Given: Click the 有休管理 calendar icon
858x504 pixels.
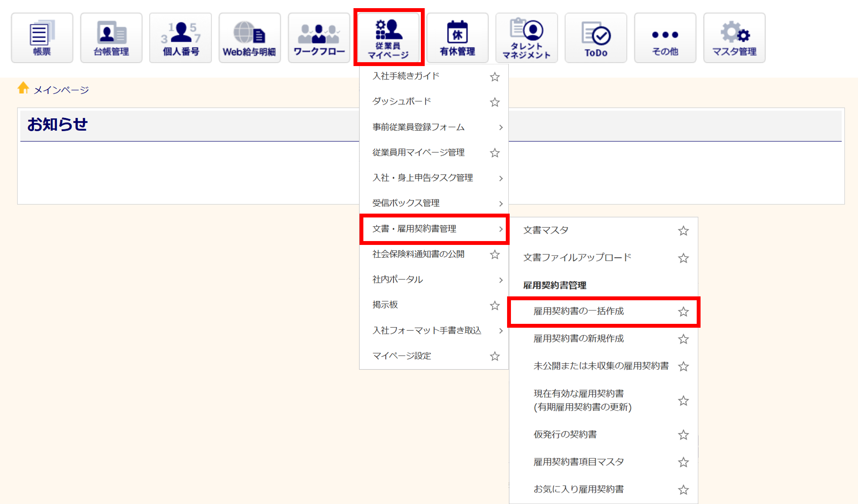Looking at the screenshot, I should (457, 38).
